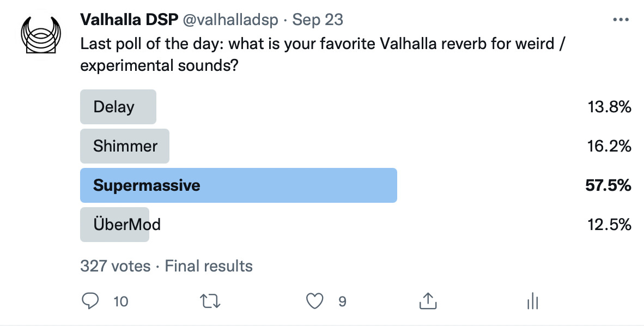The width and height of the screenshot is (644, 326).
Task: Choose the ÜberMod poll option
Action: pos(114,225)
